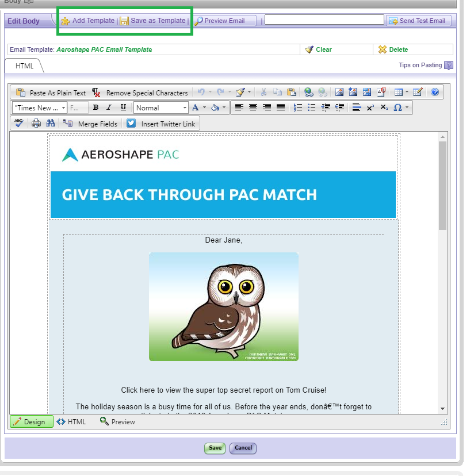Undo the last edit
Screen dimensions: 474x476
coord(201,92)
